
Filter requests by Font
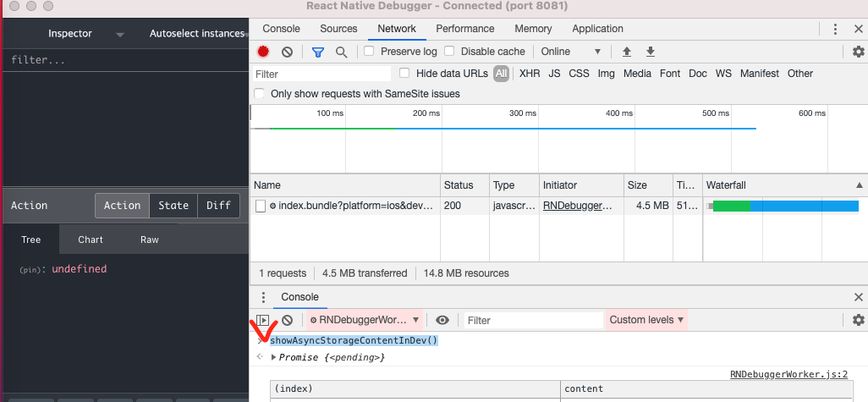coord(670,74)
